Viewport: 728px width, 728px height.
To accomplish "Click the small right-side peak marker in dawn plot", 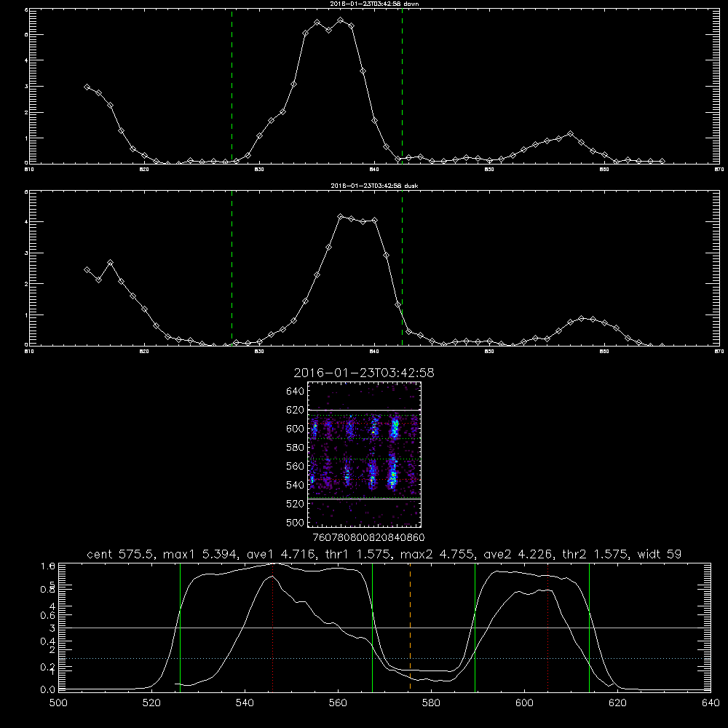I will (x=571, y=134).
